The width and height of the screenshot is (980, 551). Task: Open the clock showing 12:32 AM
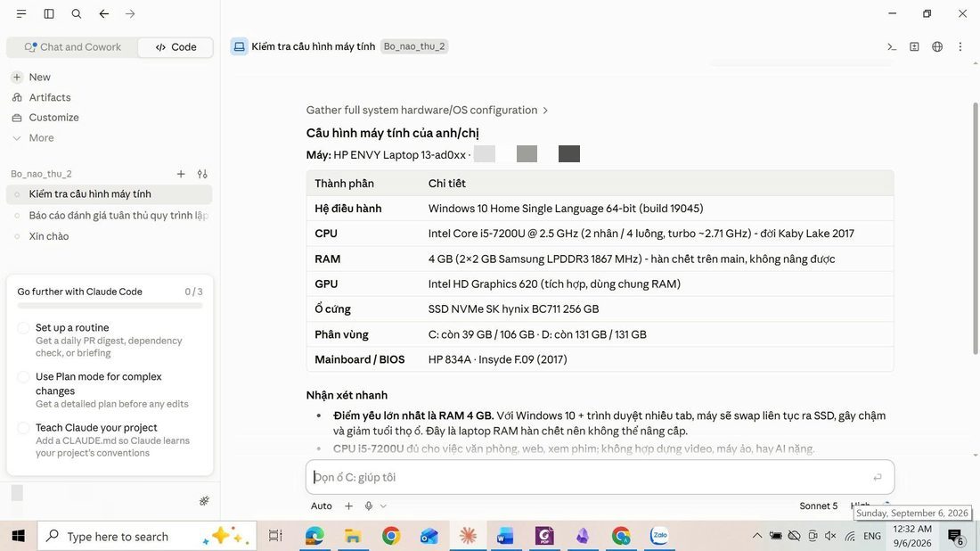coord(912,536)
